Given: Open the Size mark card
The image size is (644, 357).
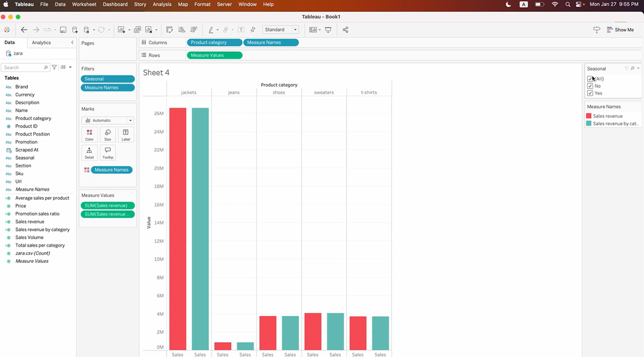Looking at the screenshot, I should pos(108,135).
